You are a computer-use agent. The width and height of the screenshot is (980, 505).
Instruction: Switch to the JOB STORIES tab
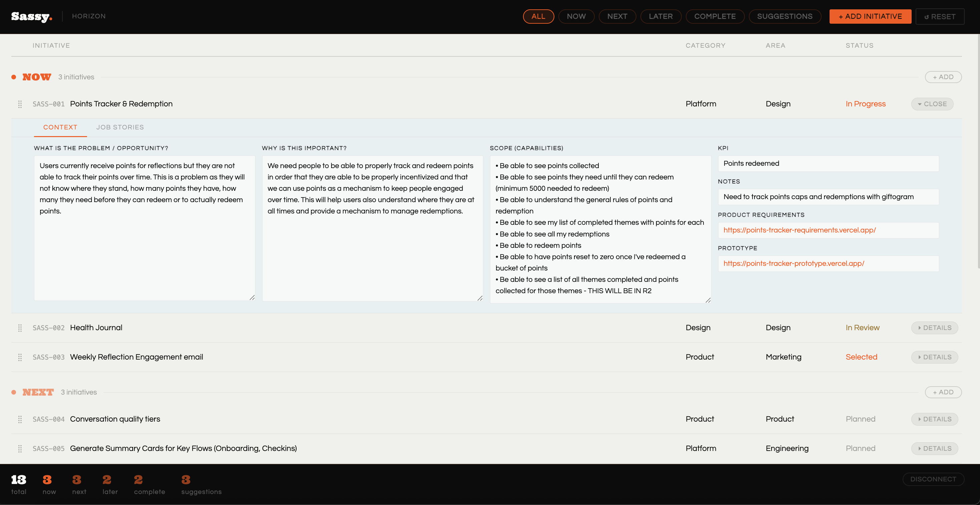tap(120, 127)
